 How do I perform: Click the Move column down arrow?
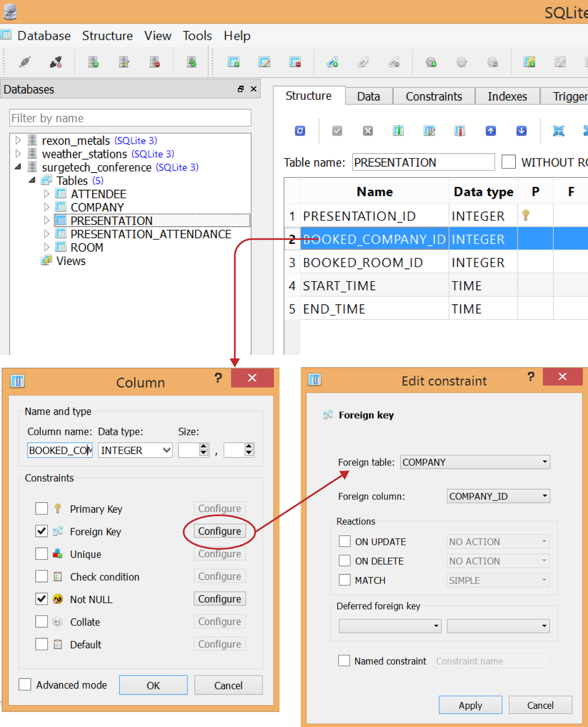click(x=521, y=131)
